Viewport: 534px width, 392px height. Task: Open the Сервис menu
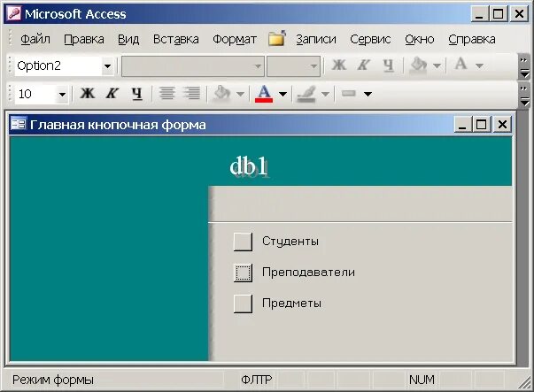click(x=370, y=39)
